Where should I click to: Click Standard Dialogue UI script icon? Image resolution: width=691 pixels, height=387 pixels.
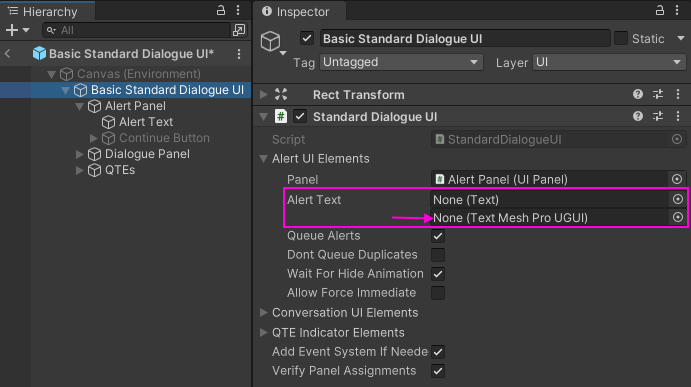point(281,116)
